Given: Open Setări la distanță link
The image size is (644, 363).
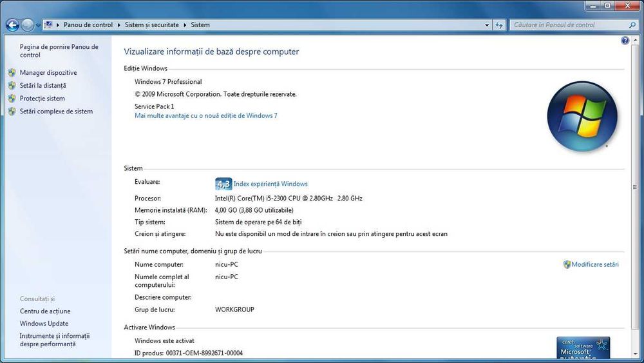Looking at the screenshot, I should [43, 86].
